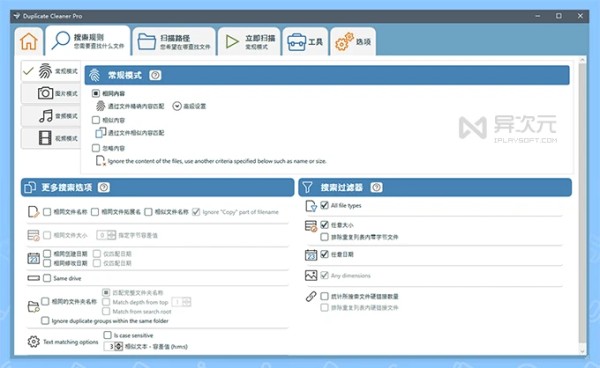Tick the 相同文件拓展名 same extension checkbox
600x368 pixels.
(95, 212)
